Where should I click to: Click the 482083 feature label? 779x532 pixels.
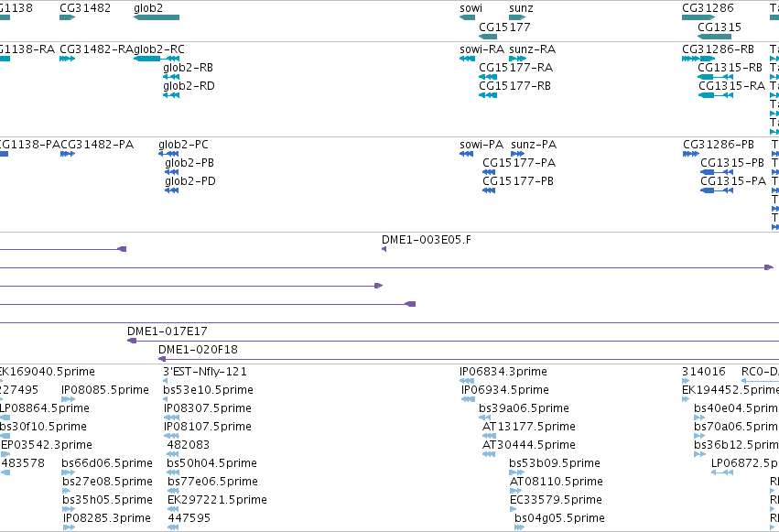(x=189, y=445)
